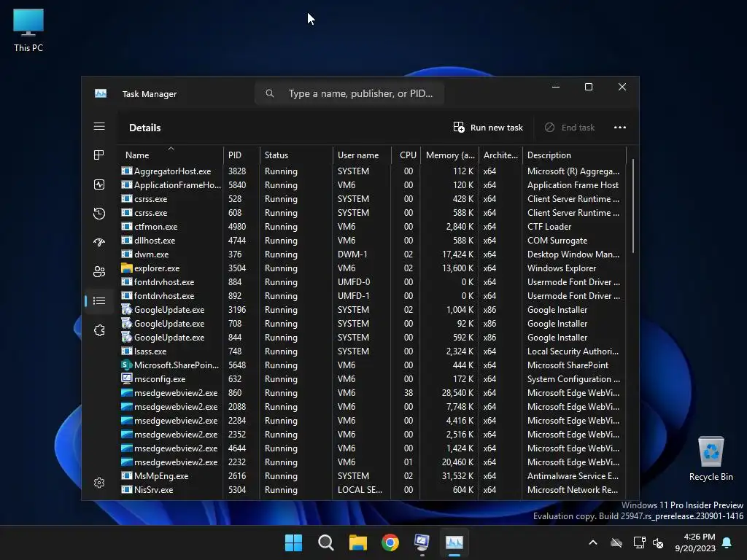Viewport: 747px width, 560px height.
Task: Click the vertical scrollbar in details list
Action: click(x=633, y=206)
